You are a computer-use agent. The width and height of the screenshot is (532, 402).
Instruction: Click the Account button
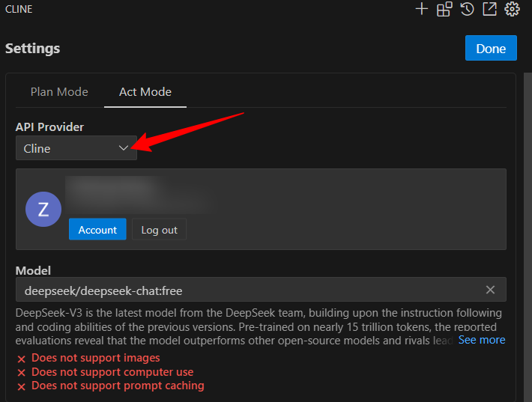[97, 230]
